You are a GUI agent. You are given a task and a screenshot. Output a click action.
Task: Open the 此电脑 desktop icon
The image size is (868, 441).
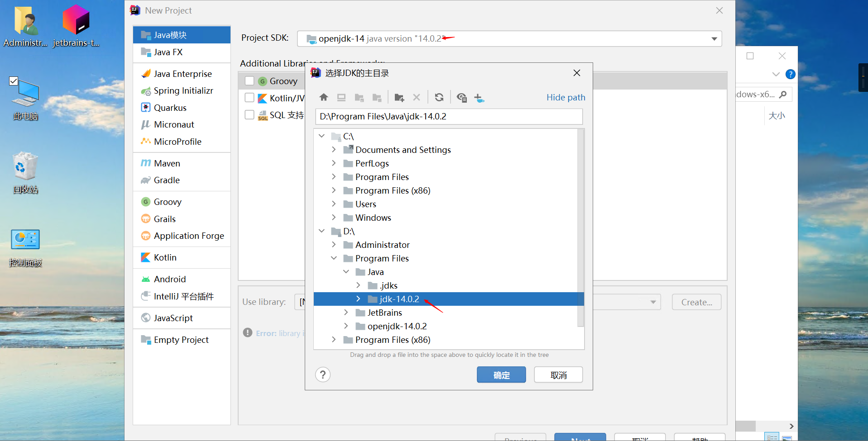[x=26, y=99]
